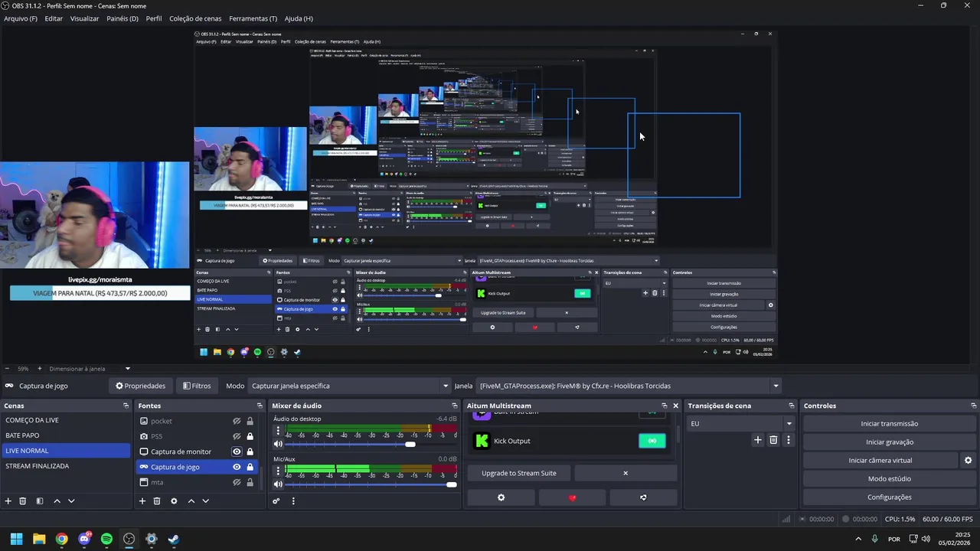Show the PS5 source

[x=237, y=436]
